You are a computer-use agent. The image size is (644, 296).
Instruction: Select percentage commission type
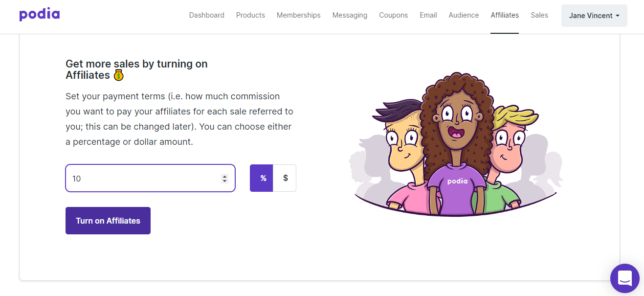pyautogui.click(x=262, y=178)
